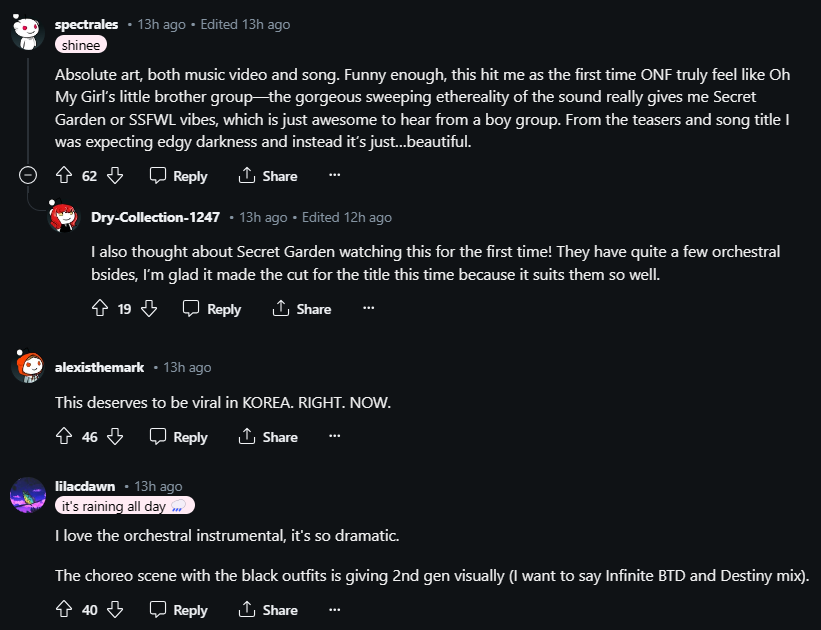
Task: Downvote the alexisthemark comment
Action: click(115, 437)
